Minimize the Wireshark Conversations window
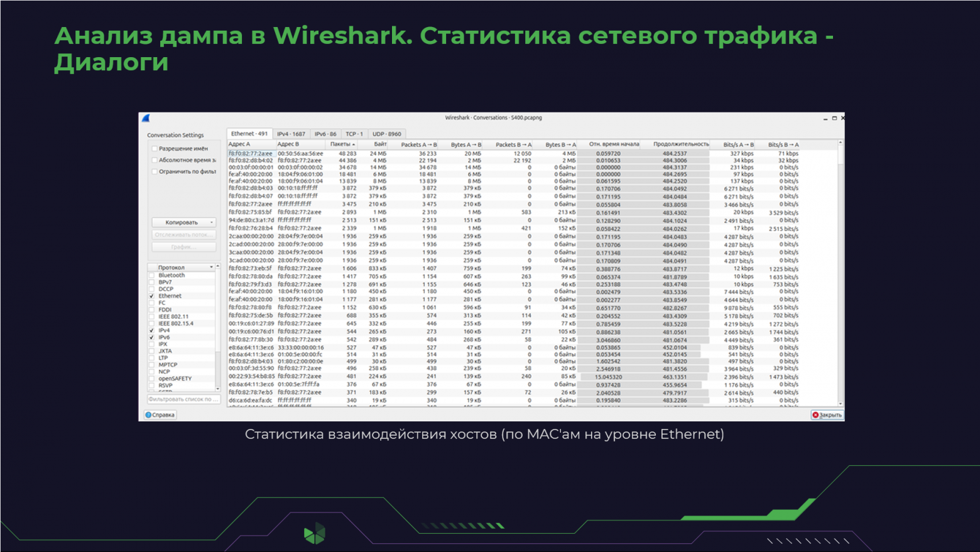The width and height of the screenshot is (980, 552). coord(825,118)
